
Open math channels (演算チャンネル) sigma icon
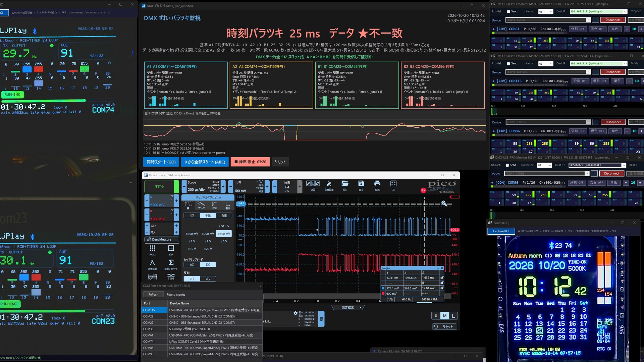coord(171,264)
